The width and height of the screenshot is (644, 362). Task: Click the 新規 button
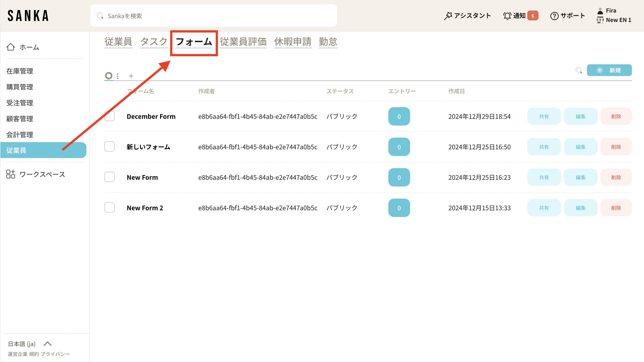609,70
